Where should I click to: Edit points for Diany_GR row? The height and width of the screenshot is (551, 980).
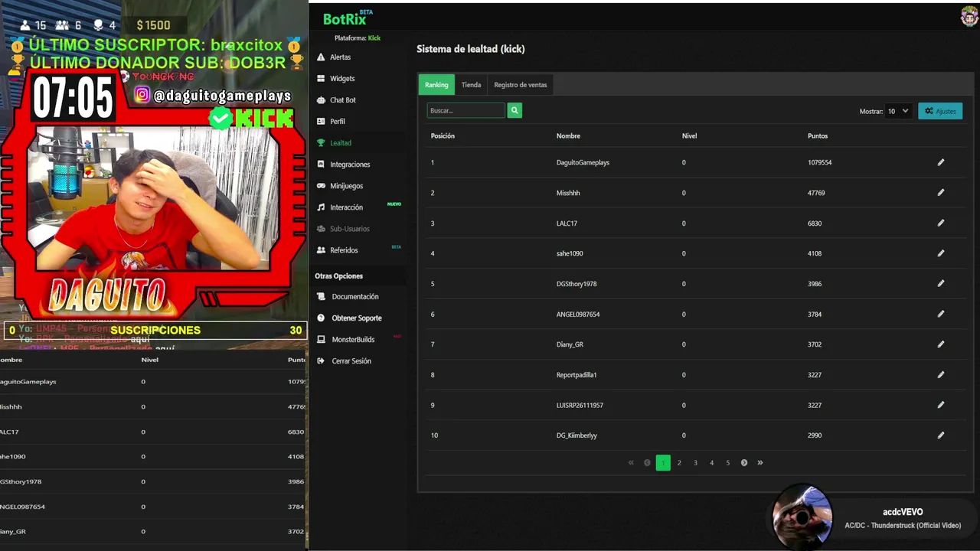[941, 344]
